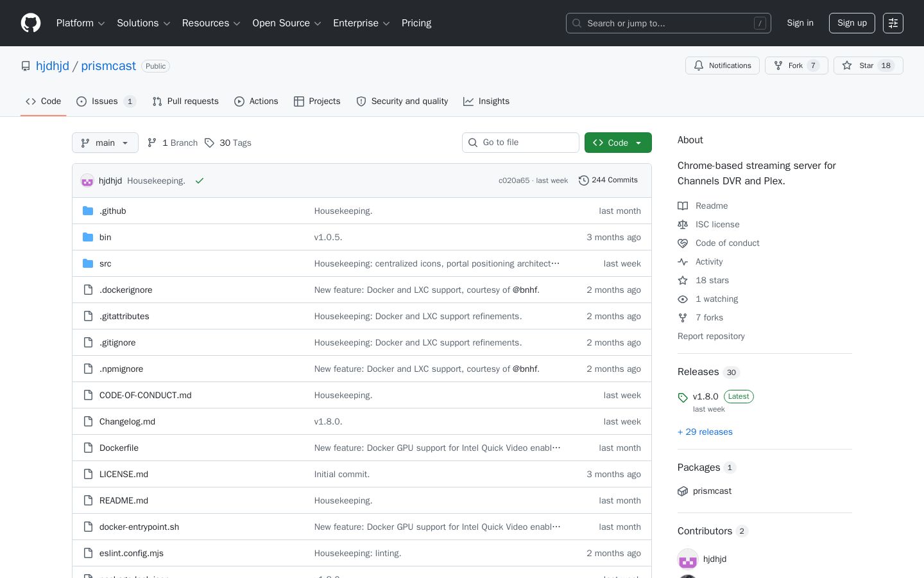Select the Code tab

(x=43, y=101)
